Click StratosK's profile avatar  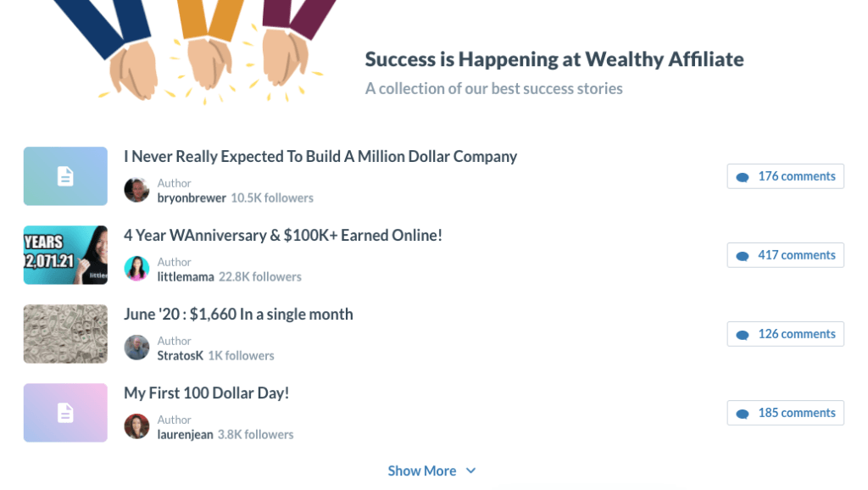coord(136,348)
